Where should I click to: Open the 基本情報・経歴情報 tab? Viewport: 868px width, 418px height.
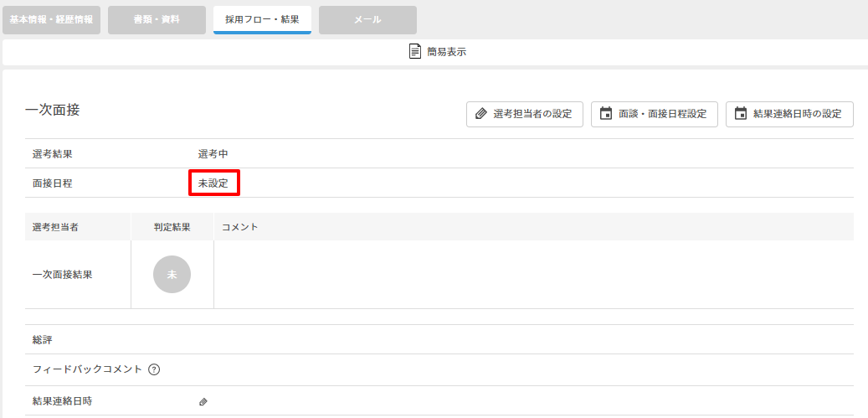click(x=52, y=19)
